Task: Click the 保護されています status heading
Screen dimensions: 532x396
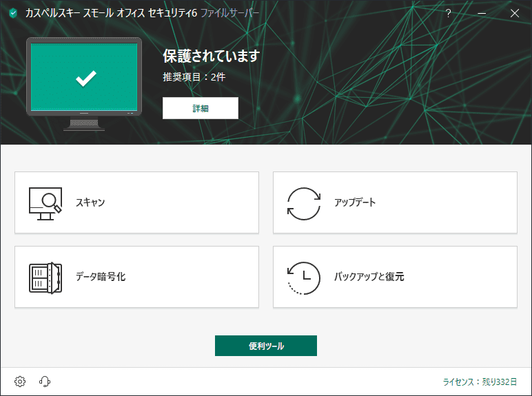Action: click(x=212, y=56)
